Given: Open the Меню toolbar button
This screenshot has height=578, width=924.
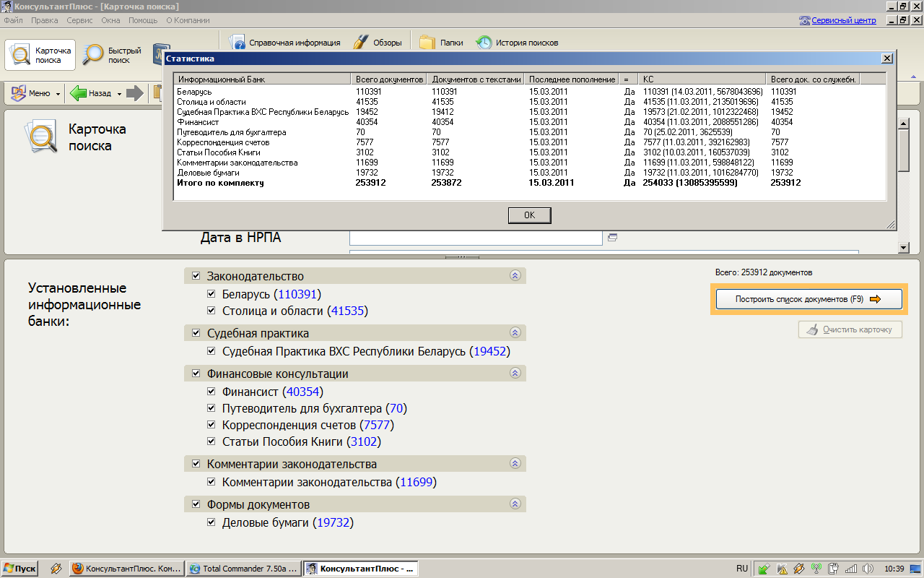Looking at the screenshot, I should click(31, 93).
